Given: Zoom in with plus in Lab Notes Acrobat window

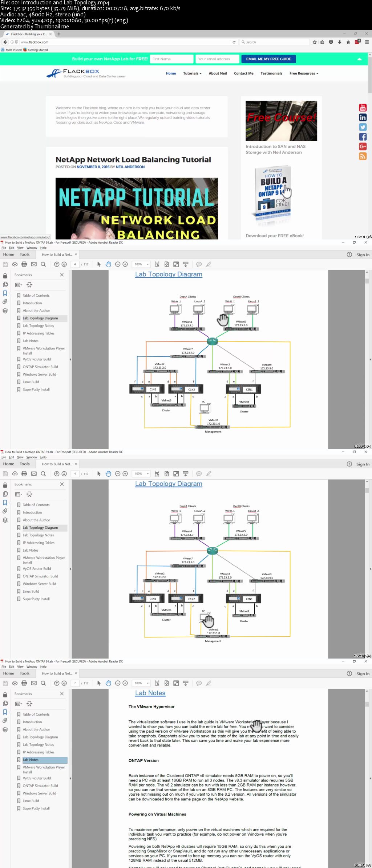Looking at the screenshot, I should [x=125, y=683].
